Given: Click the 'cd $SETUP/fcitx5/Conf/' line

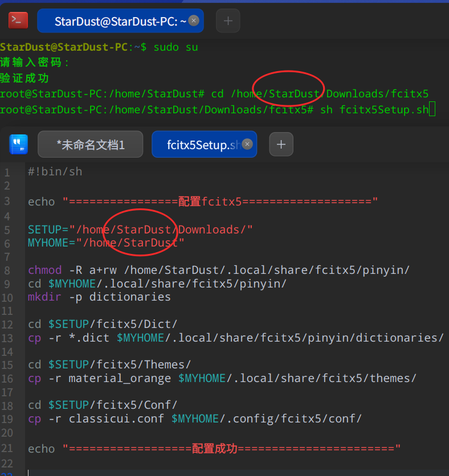Looking at the screenshot, I should 103,405.
